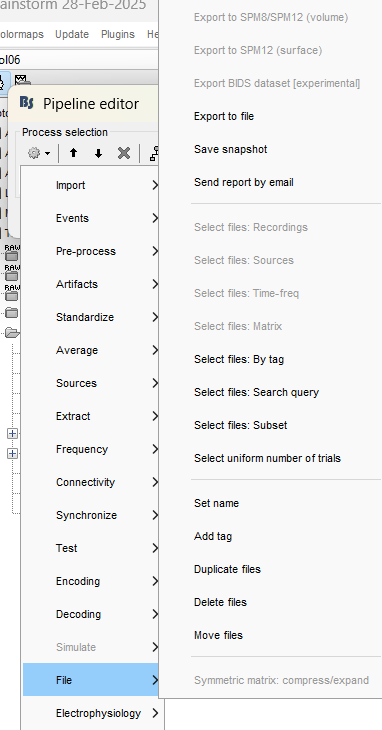The image size is (382, 730).
Task: Choose Save snapshot
Action: point(231,149)
